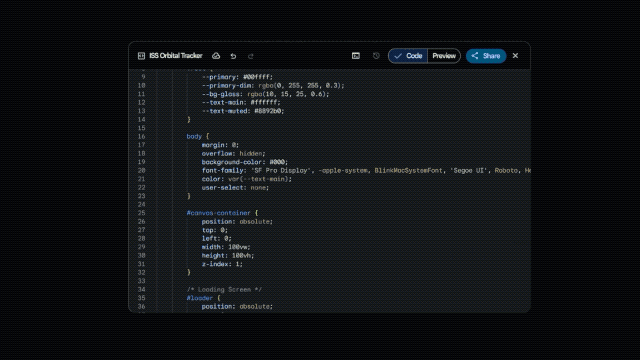640x360 pixels.
Task: Share the ISS Orbital Tracker project
Action: coord(486,56)
